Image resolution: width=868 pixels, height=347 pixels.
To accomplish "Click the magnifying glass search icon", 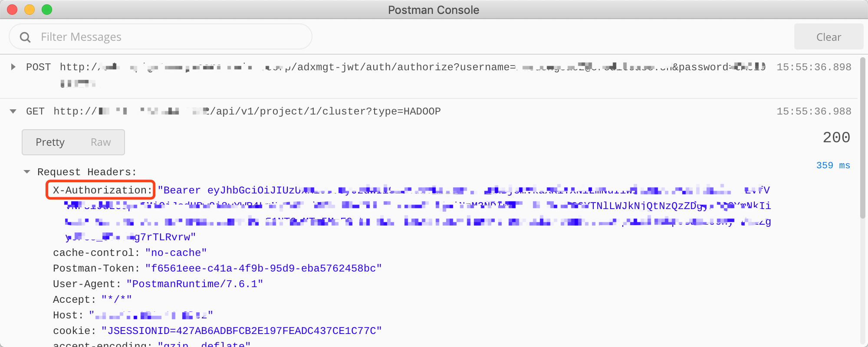I will tap(25, 36).
